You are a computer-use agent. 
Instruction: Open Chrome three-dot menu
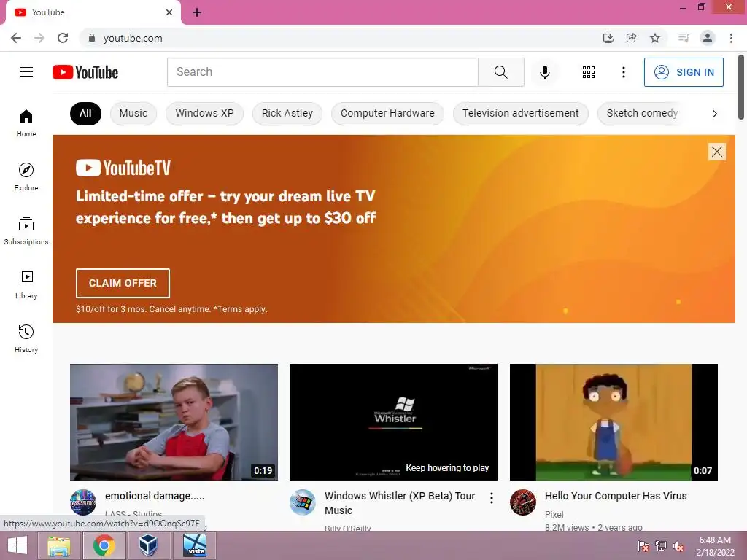(731, 38)
